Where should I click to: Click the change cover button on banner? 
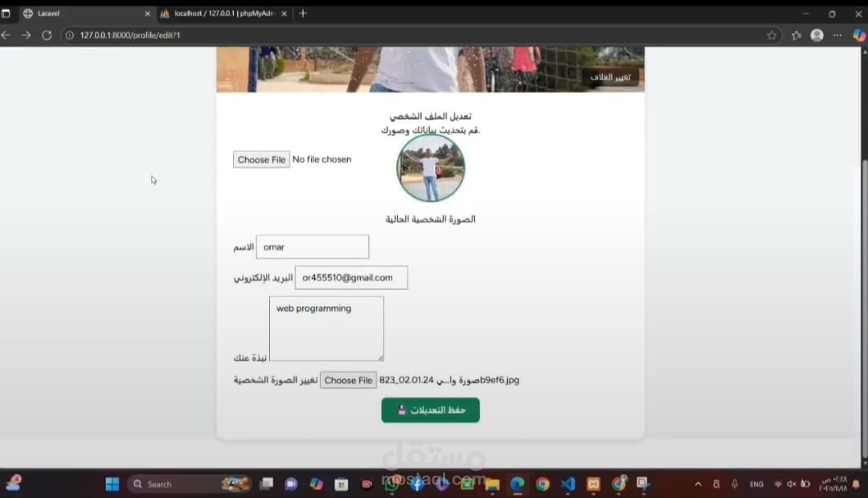610,77
